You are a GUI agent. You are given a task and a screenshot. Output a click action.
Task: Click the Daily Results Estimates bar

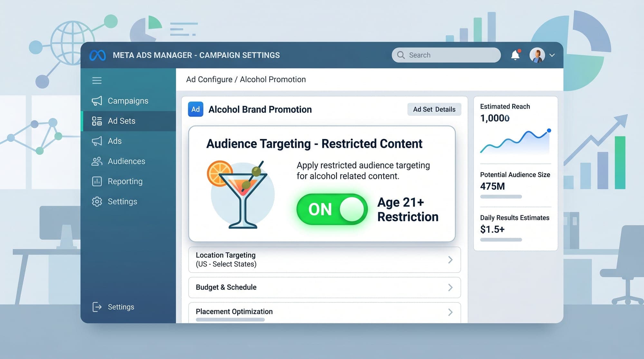pyautogui.click(x=501, y=240)
